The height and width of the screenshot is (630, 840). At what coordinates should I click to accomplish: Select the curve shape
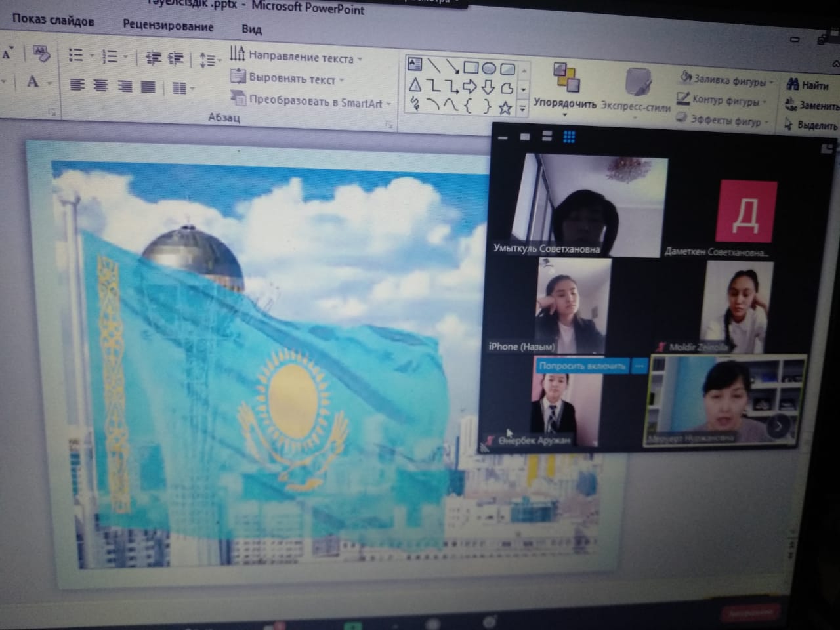(x=451, y=104)
